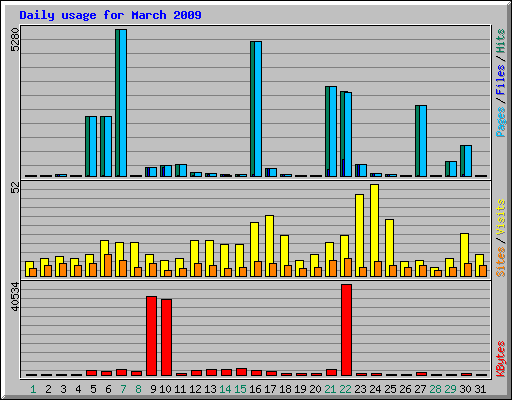This screenshot has width=512, height=400.
Task: Select day label '27' on the x-axis
Action: [420, 389]
